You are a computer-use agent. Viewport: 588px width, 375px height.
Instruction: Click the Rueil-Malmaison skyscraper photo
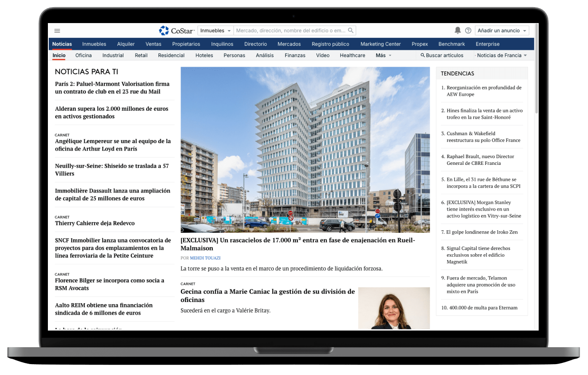(x=305, y=150)
